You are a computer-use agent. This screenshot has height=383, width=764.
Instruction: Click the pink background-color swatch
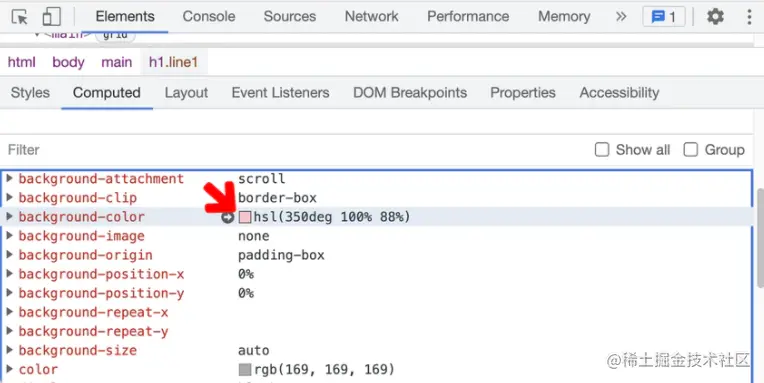245,217
